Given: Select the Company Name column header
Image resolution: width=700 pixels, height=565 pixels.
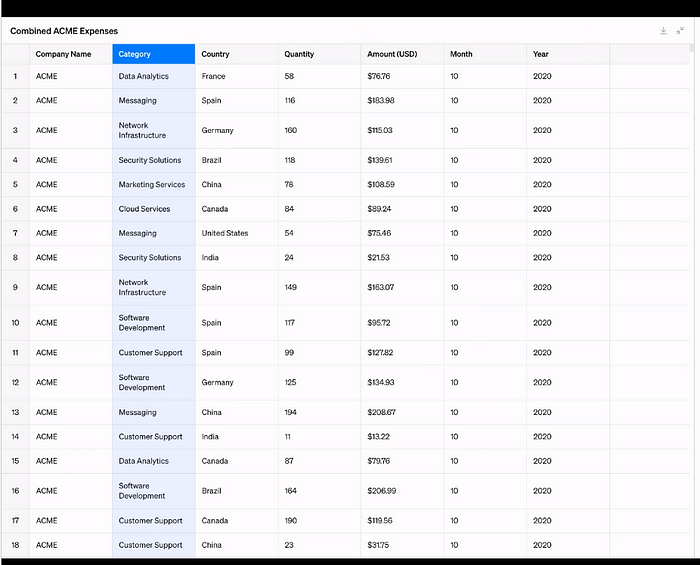Looking at the screenshot, I should point(71,54).
